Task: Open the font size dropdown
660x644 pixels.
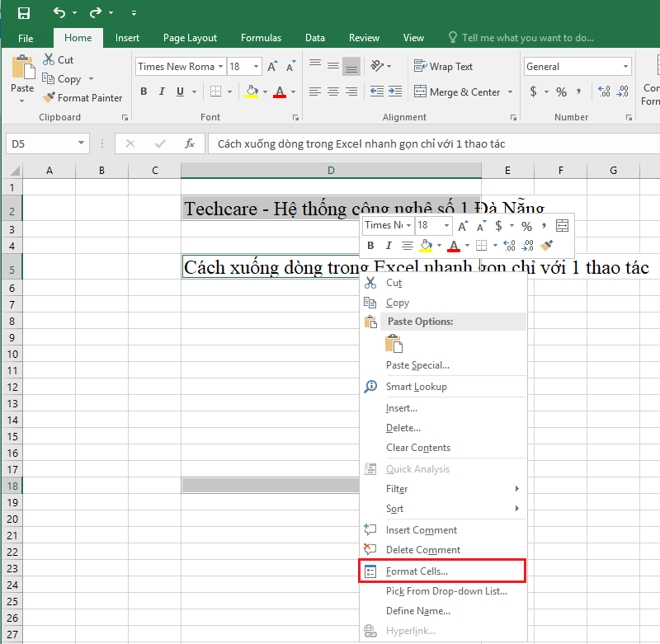Action: point(256,66)
